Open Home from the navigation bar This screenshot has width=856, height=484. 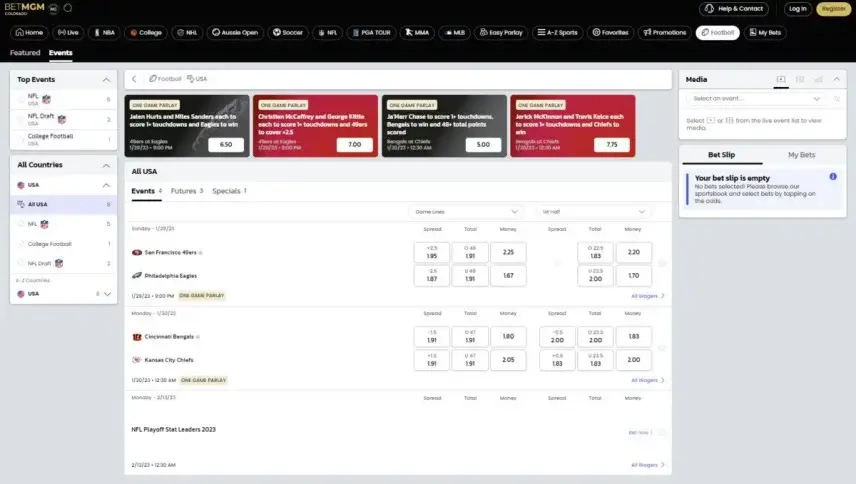pos(29,33)
